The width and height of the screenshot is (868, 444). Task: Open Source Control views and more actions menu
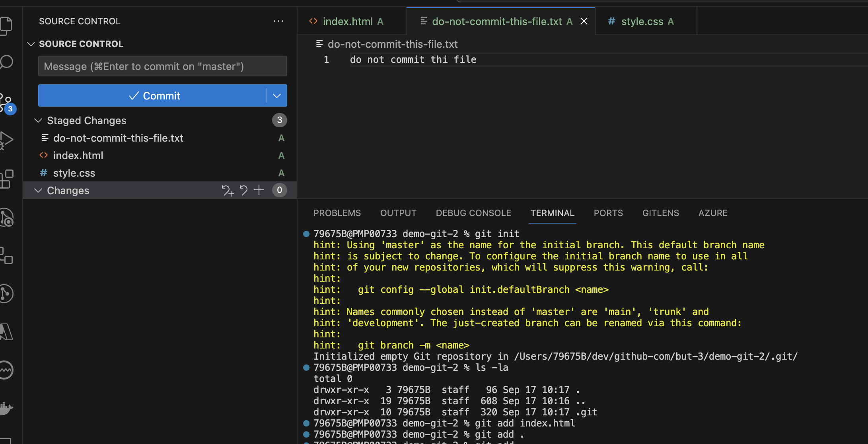click(278, 21)
